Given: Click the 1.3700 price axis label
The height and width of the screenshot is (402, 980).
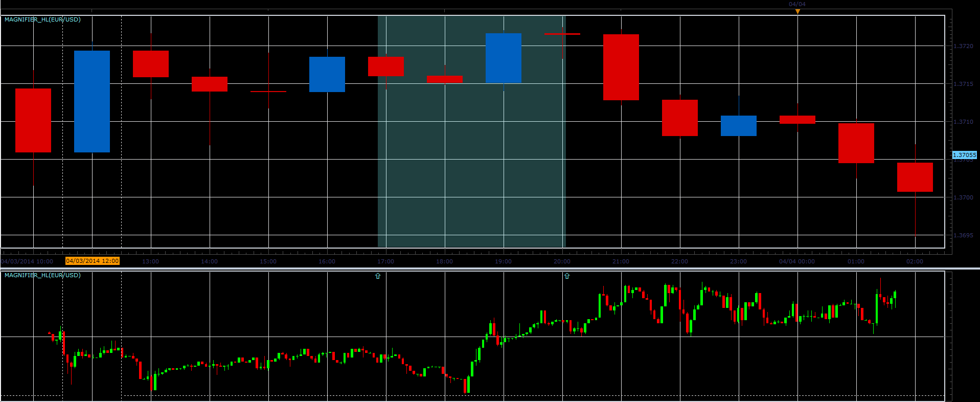Looking at the screenshot, I should 964,197.
